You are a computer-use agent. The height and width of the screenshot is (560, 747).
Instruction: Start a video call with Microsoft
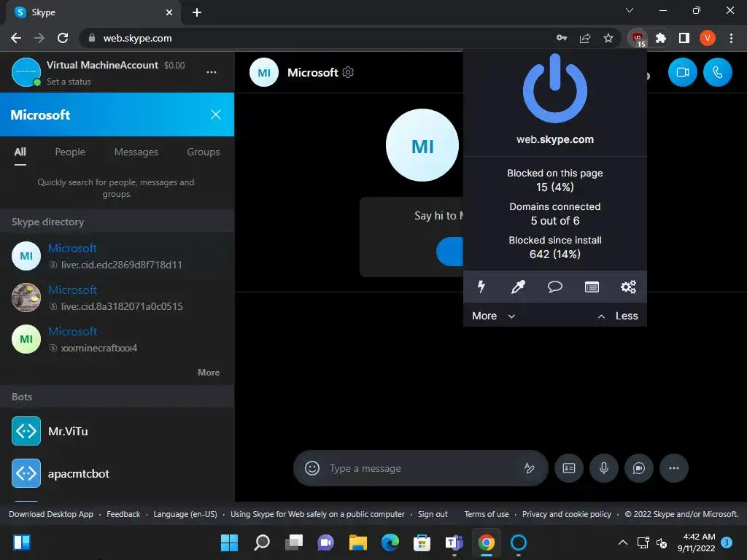point(682,72)
